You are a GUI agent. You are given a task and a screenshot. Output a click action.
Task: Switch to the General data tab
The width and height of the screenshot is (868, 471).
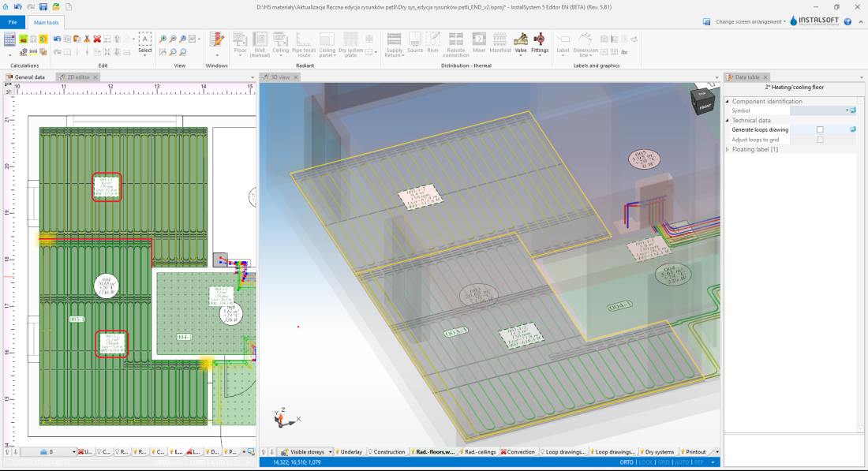click(26, 77)
